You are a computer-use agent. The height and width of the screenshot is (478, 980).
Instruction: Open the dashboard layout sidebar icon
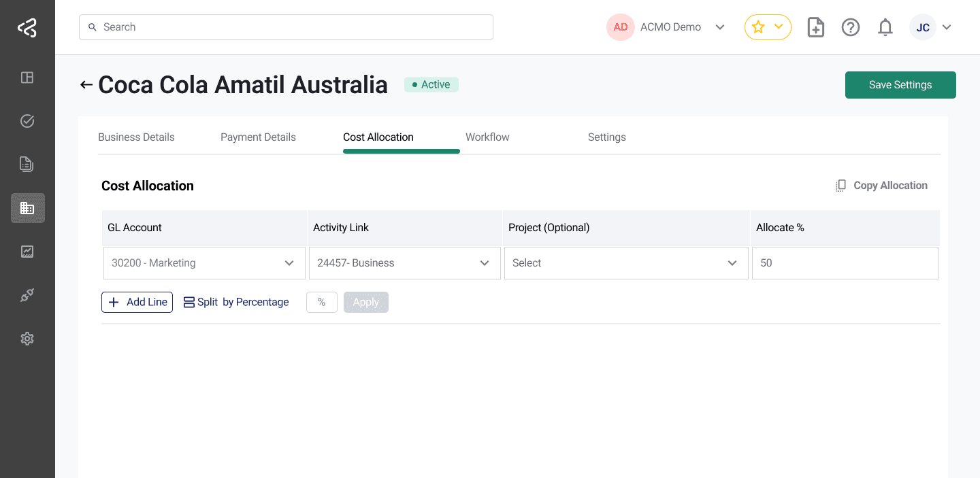pyautogui.click(x=27, y=78)
